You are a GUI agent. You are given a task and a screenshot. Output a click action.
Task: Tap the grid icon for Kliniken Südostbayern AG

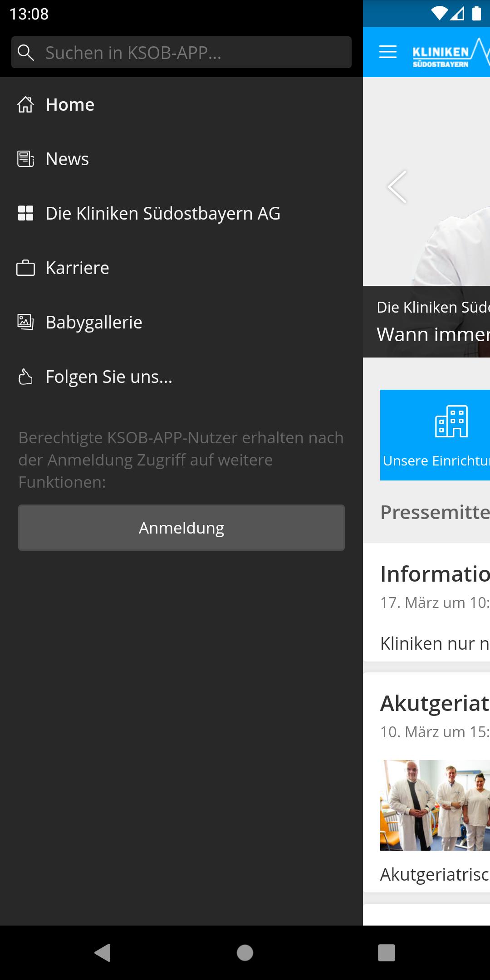25,213
